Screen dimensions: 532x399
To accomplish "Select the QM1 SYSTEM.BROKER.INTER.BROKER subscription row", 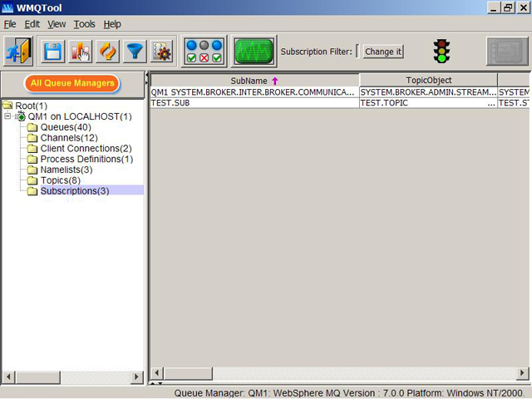I will point(254,92).
